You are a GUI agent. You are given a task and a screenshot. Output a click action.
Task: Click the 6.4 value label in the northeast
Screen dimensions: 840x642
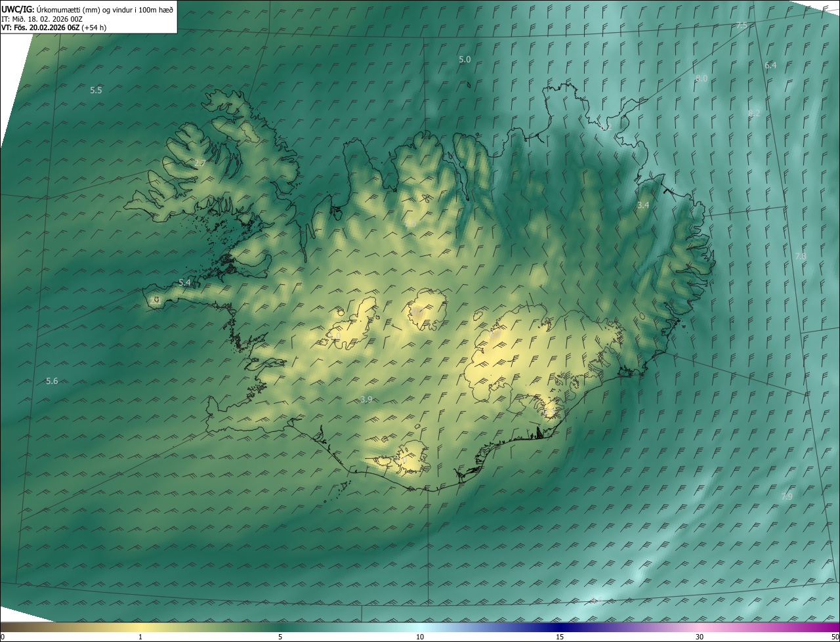pyautogui.click(x=770, y=65)
